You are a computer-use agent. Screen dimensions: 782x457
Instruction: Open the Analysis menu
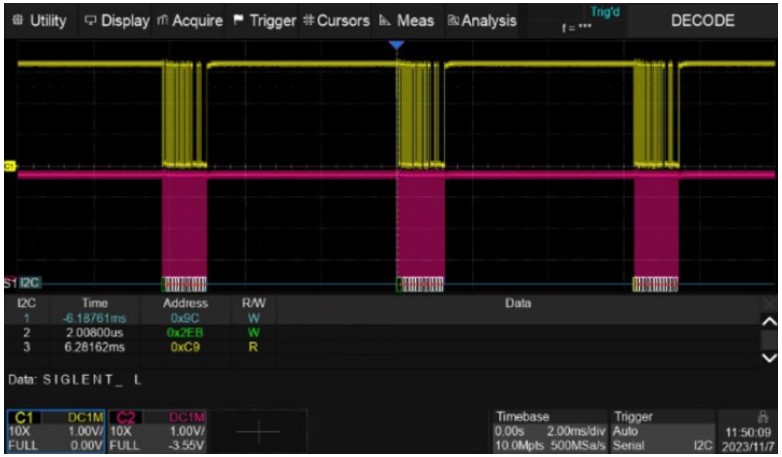[x=482, y=20]
